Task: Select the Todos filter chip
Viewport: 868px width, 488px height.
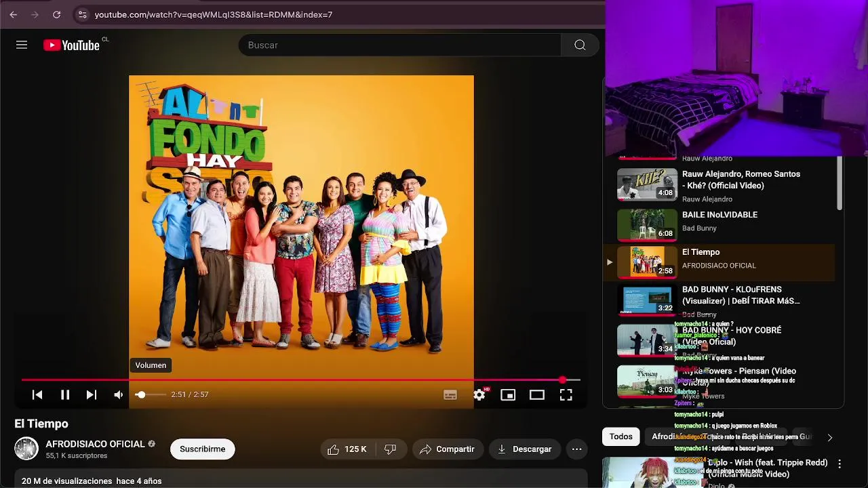Action: (620, 436)
